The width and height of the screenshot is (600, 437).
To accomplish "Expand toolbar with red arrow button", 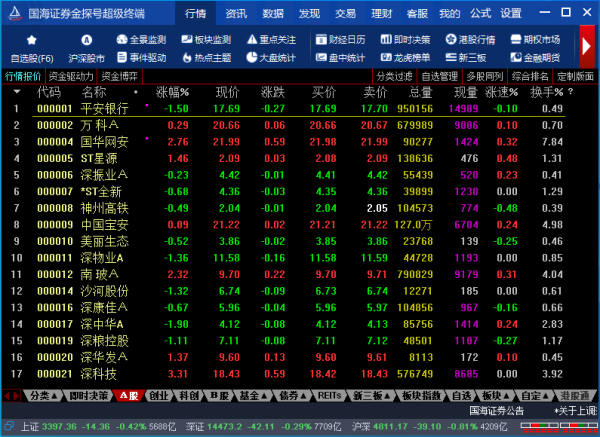I will point(587,47).
